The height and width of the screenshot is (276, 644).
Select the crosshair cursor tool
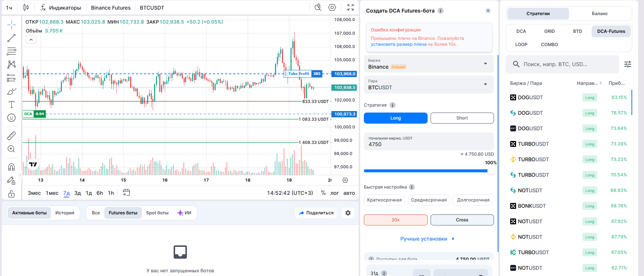pyautogui.click(x=11, y=25)
